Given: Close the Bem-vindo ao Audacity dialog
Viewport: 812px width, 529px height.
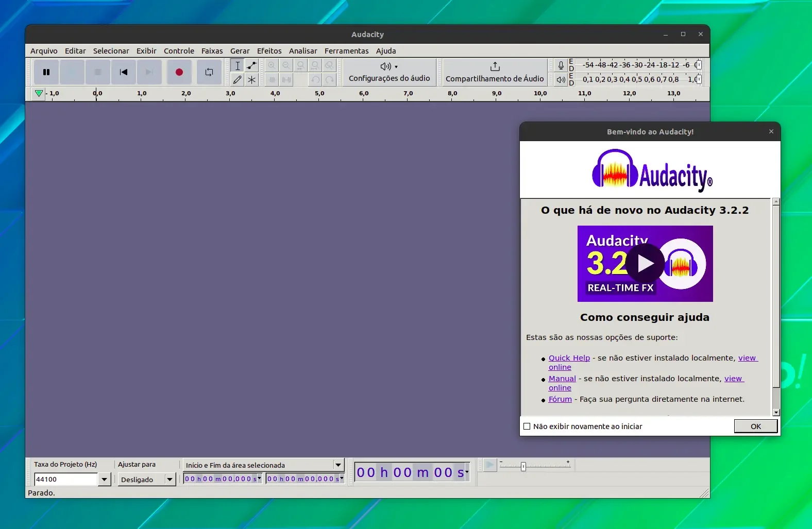Looking at the screenshot, I should click(x=771, y=131).
